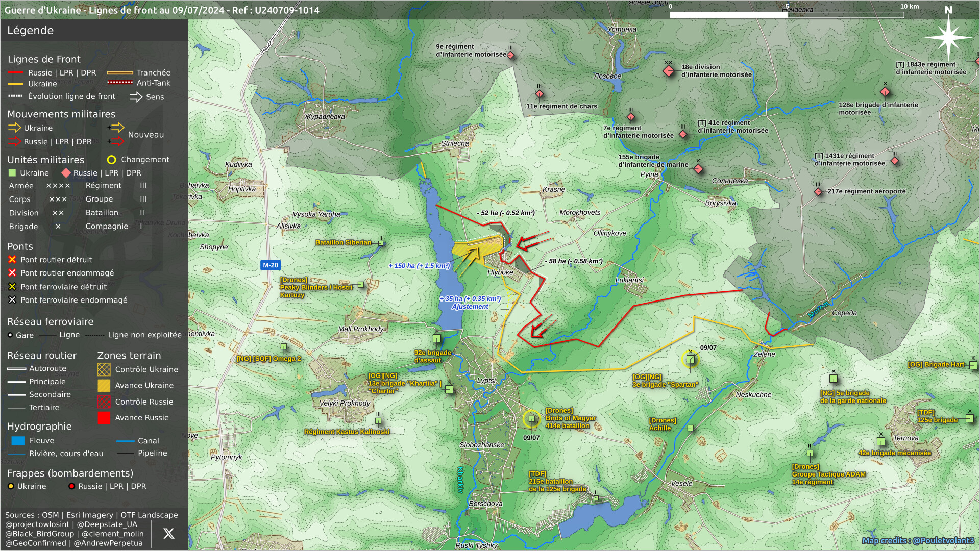Click the Avance Russie red swatch
Viewport: 980px width, 551px height.
click(104, 418)
